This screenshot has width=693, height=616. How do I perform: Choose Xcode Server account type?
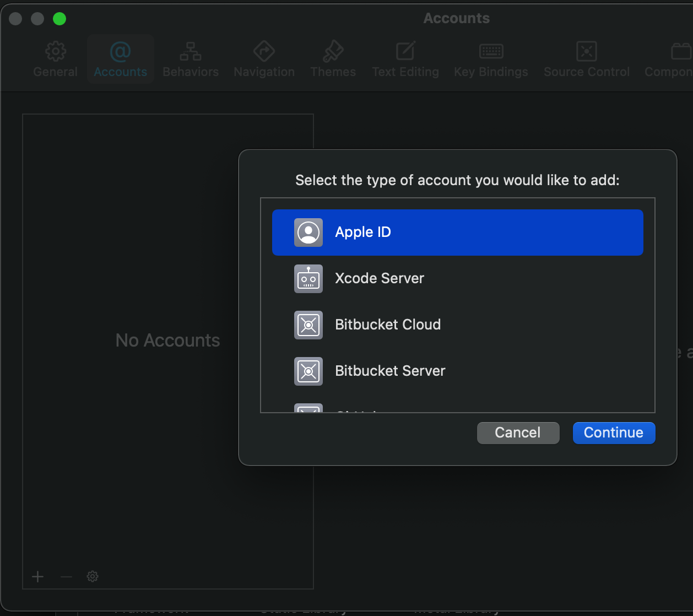pyautogui.click(x=457, y=278)
